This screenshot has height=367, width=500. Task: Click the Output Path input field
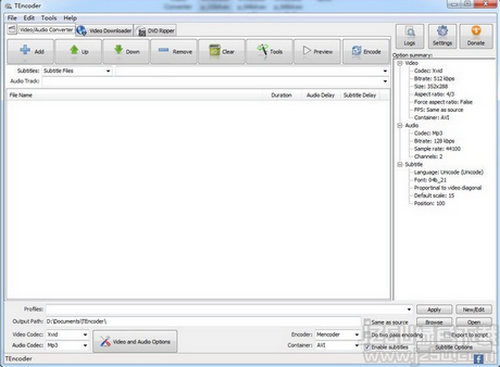[x=203, y=322]
